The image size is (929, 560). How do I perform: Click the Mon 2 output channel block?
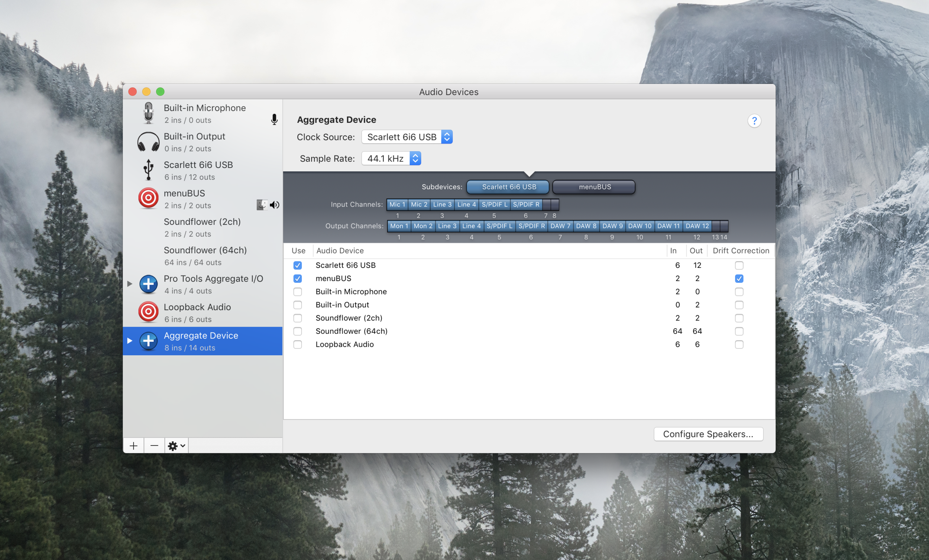pos(423,226)
